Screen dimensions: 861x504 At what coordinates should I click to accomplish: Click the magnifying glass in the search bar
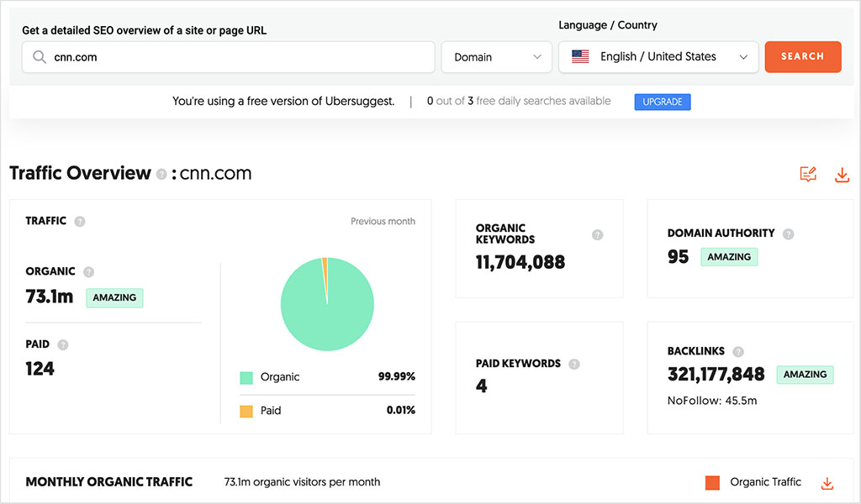pos(39,56)
